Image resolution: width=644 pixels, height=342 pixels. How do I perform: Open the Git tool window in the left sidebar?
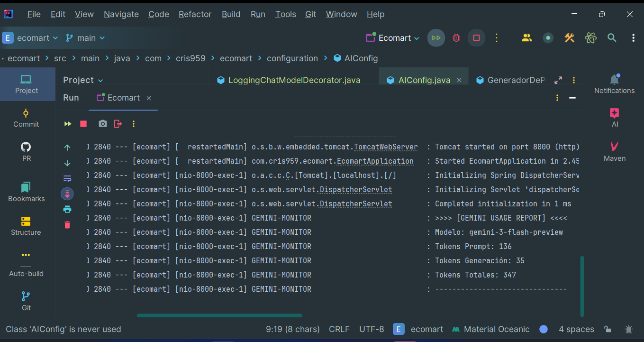tap(26, 301)
